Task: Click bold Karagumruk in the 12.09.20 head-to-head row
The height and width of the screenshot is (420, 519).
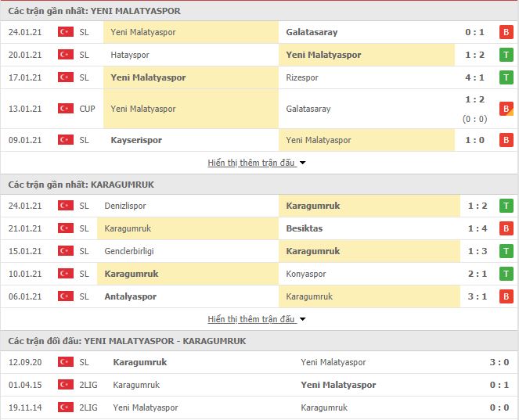Action: (139, 362)
